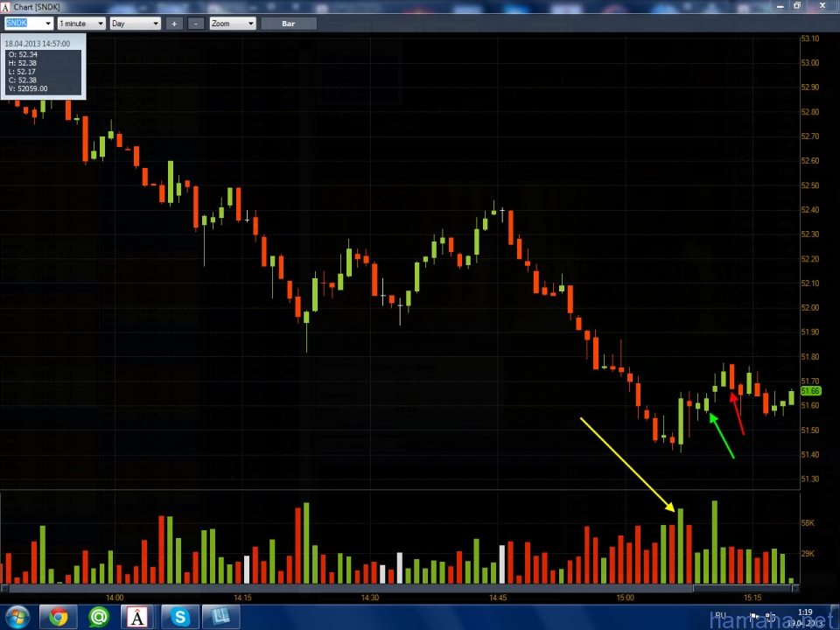Click the Chart [SNDK] window title
840x630 pixels.
(x=37, y=7)
